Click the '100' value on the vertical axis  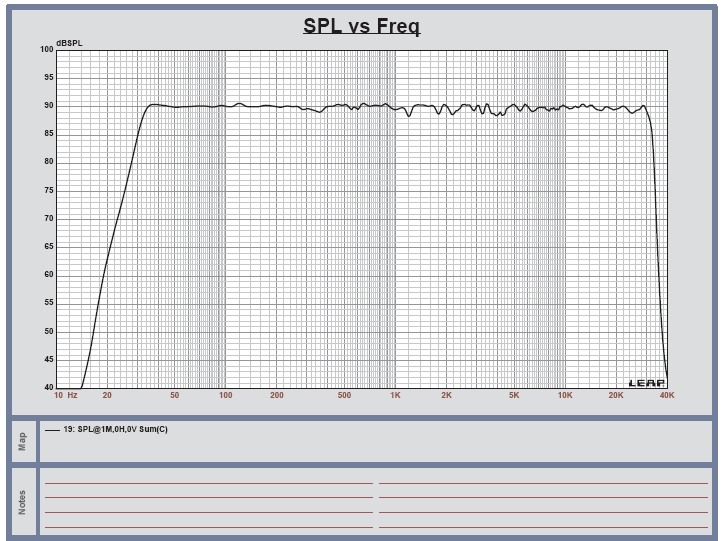tap(46, 49)
